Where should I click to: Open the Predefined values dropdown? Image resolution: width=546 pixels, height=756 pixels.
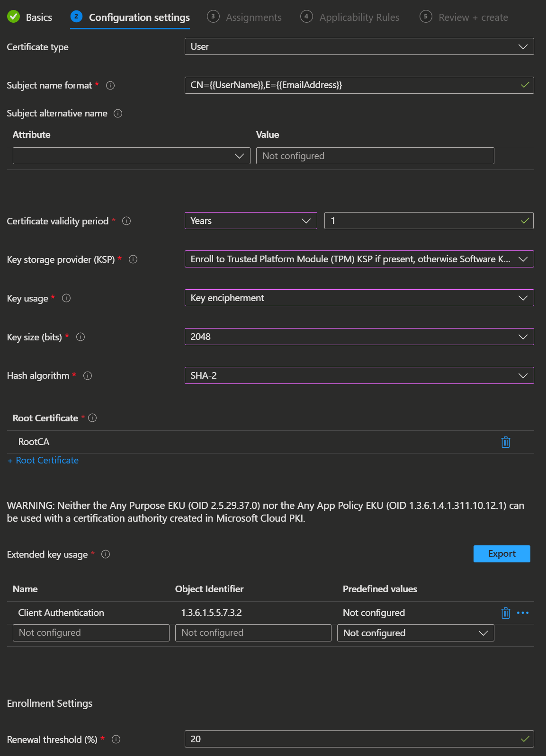click(416, 633)
